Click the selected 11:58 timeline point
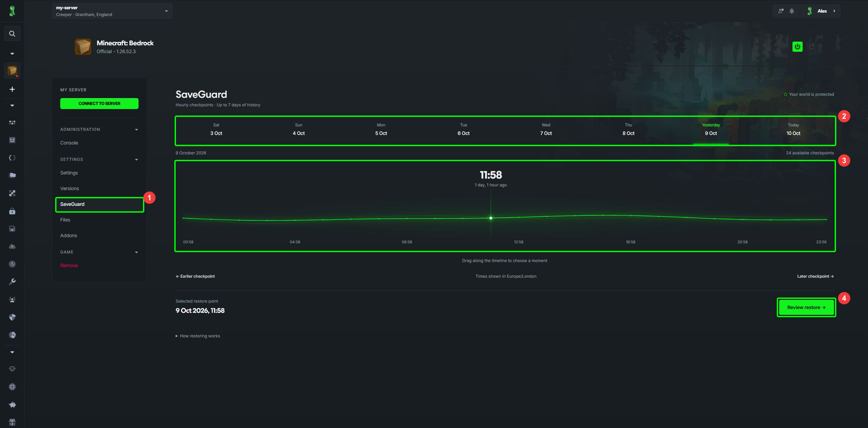The height and width of the screenshot is (428, 868). 491,218
